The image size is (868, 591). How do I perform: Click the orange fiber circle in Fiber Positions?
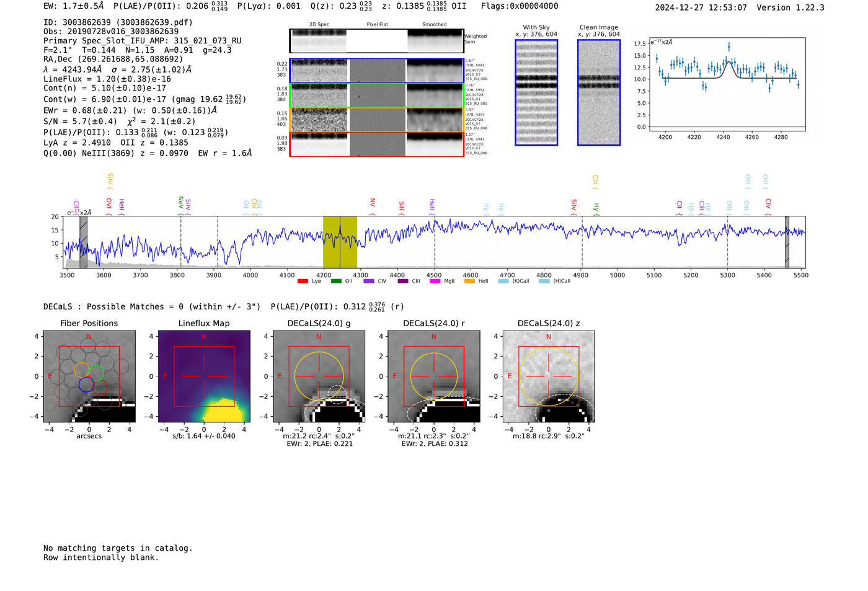pyautogui.click(x=82, y=370)
